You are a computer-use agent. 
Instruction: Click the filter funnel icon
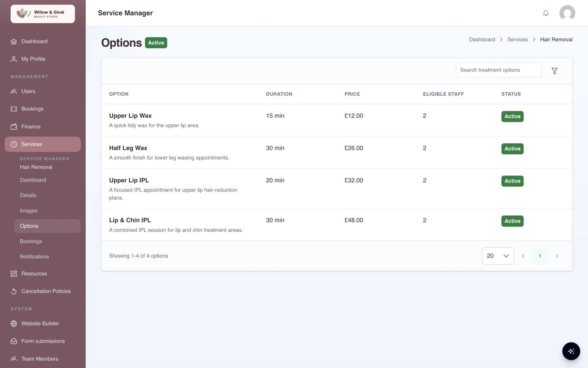pyautogui.click(x=555, y=71)
